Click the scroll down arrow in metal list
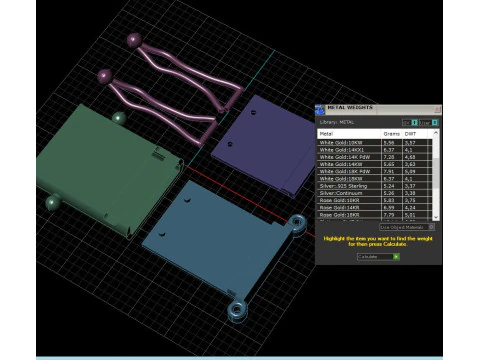 tap(436, 217)
